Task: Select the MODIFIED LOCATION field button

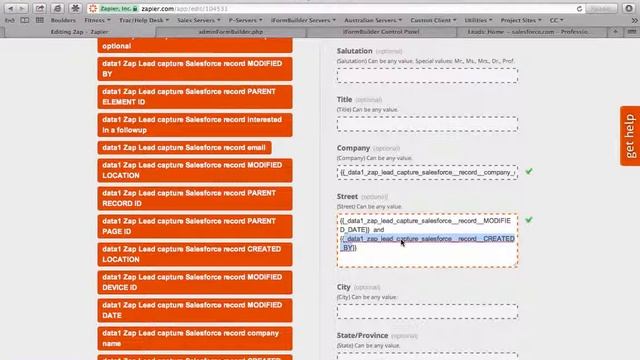Action: [195, 170]
